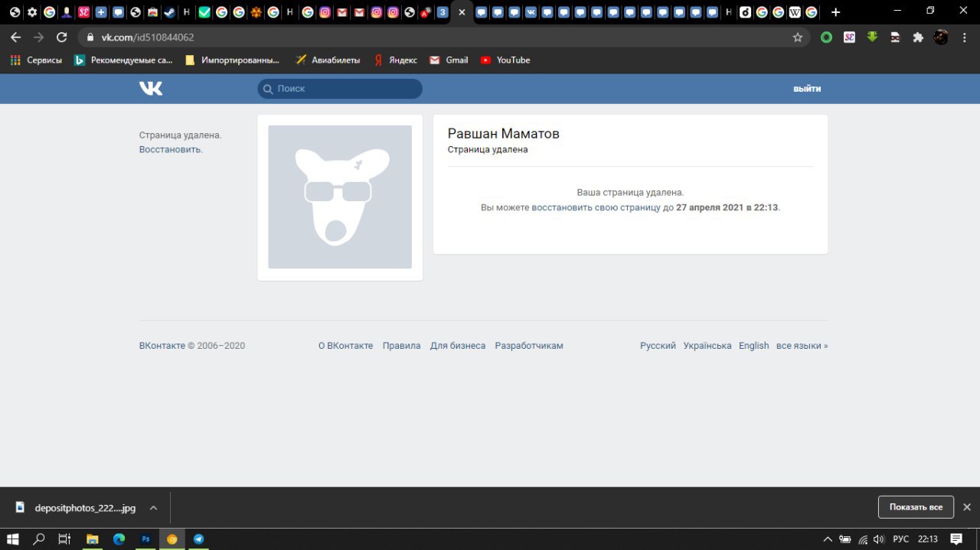
Task: Open the Правила footer link
Action: pyautogui.click(x=401, y=346)
